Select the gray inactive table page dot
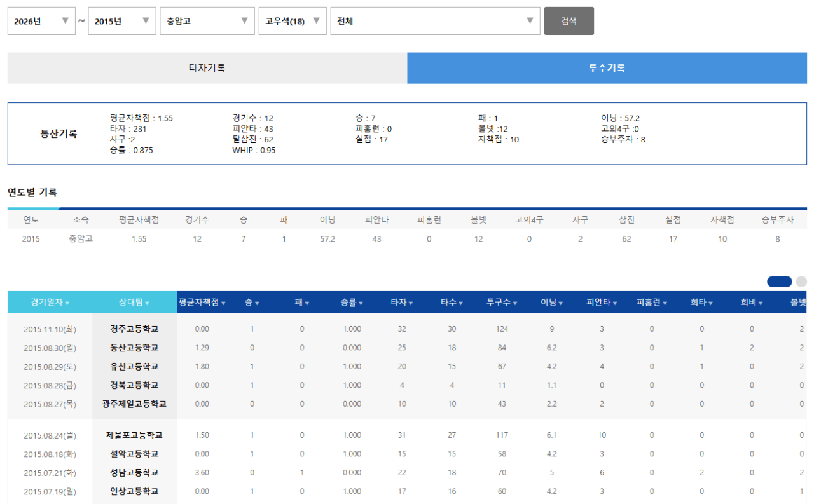This screenshot has height=504, width=814. pyautogui.click(x=801, y=282)
